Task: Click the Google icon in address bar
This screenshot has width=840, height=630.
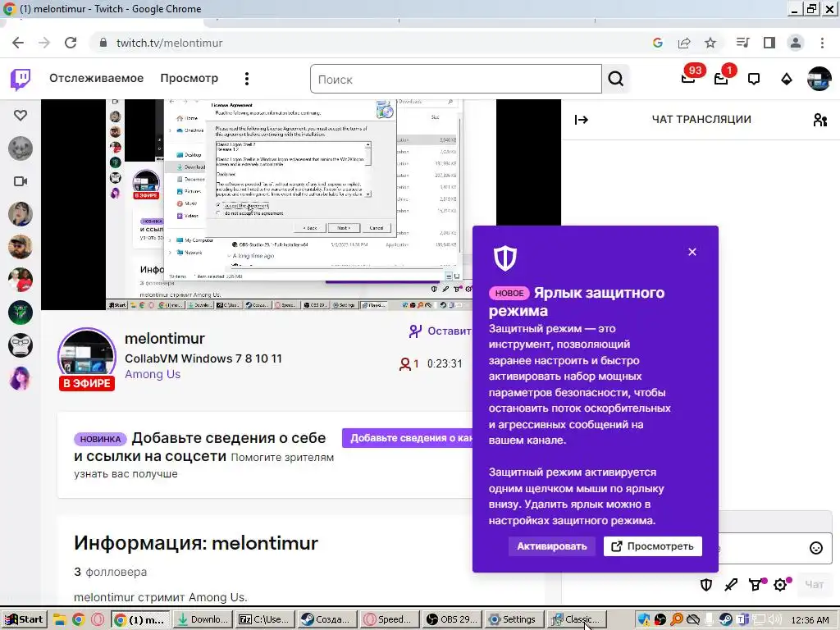Action: pyautogui.click(x=658, y=43)
